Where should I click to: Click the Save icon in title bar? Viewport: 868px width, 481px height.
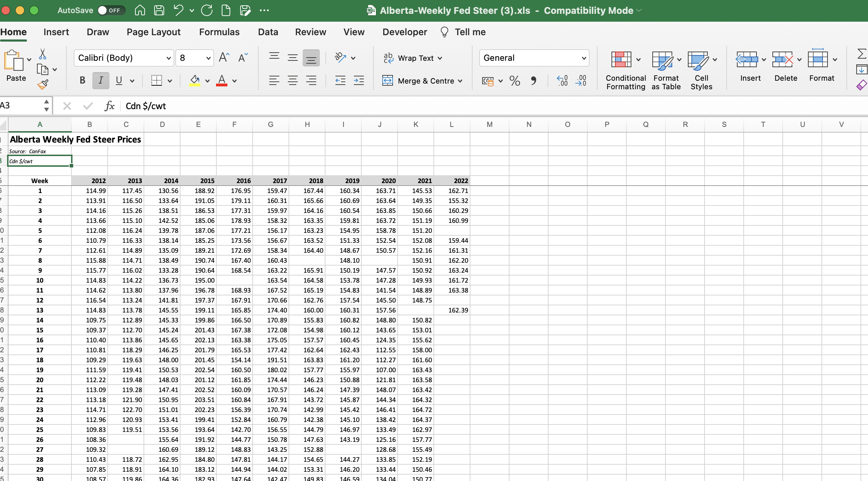(x=159, y=10)
